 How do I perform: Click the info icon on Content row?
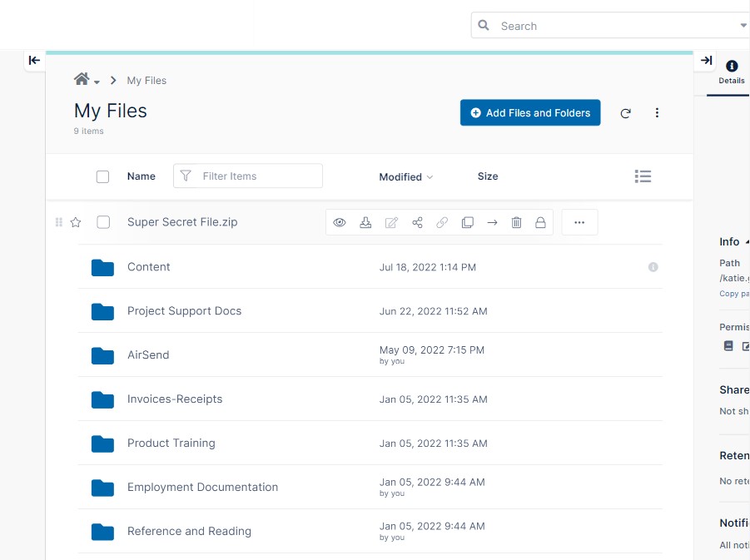tap(653, 267)
